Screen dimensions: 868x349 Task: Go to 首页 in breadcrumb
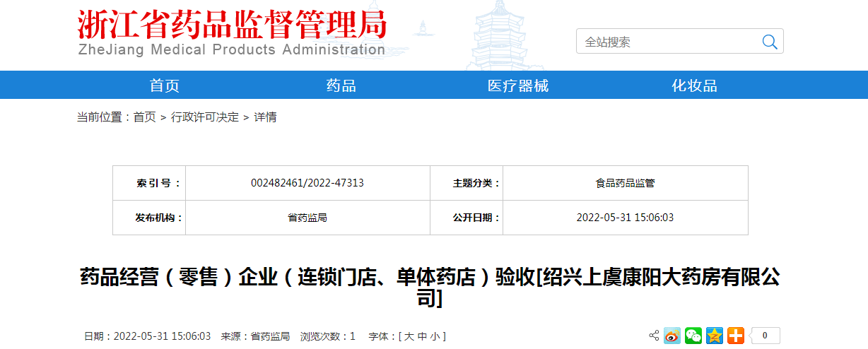pos(144,117)
